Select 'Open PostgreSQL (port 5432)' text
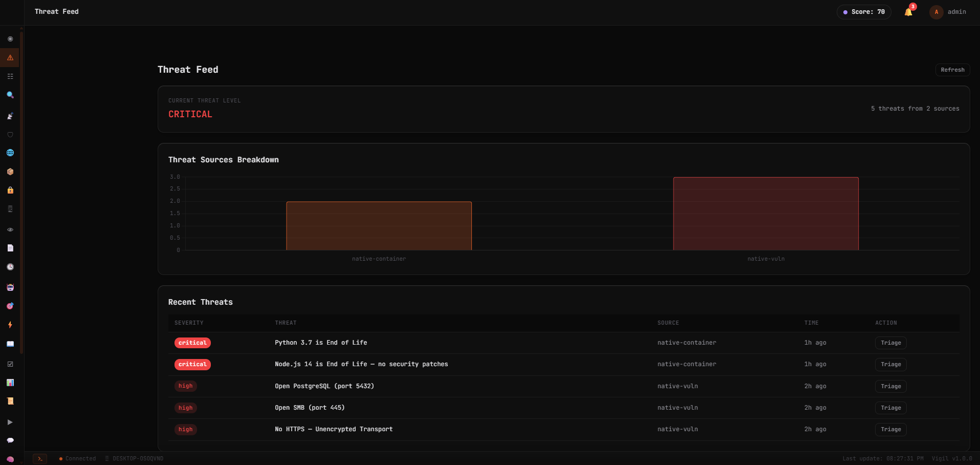 [x=324, y=386]
